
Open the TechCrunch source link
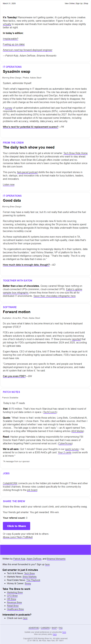click(x=50, y=412)
